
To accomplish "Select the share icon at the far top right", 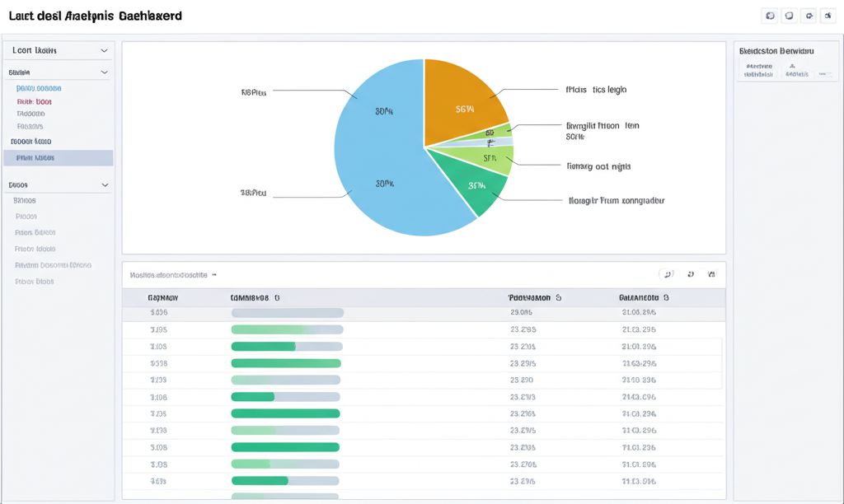I will [828, 15].
